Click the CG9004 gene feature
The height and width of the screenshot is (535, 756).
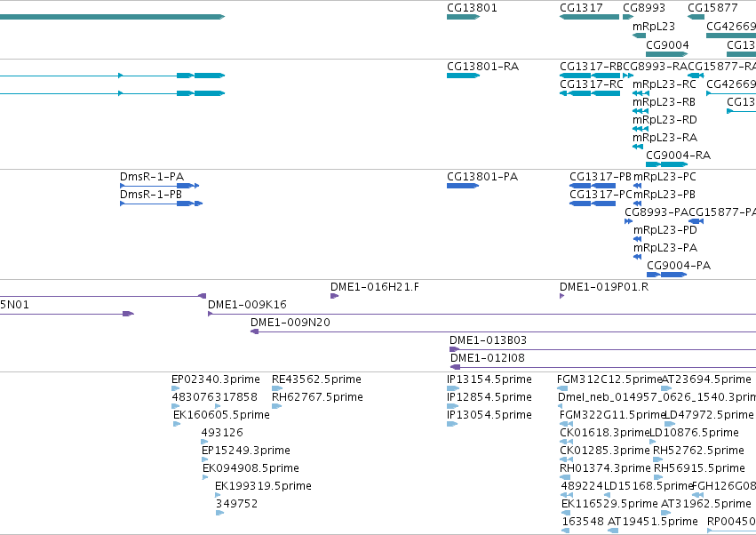pyautogui.click(x=667, y=54)
